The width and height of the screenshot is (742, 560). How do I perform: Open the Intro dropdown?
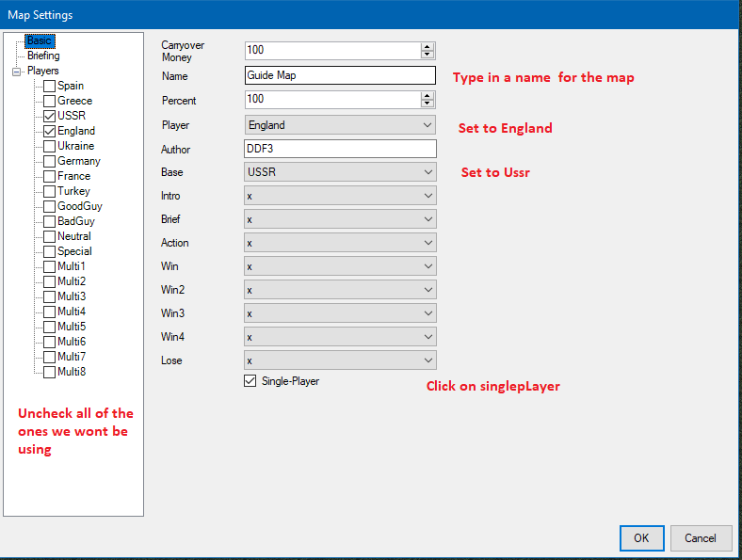point(339,196)
